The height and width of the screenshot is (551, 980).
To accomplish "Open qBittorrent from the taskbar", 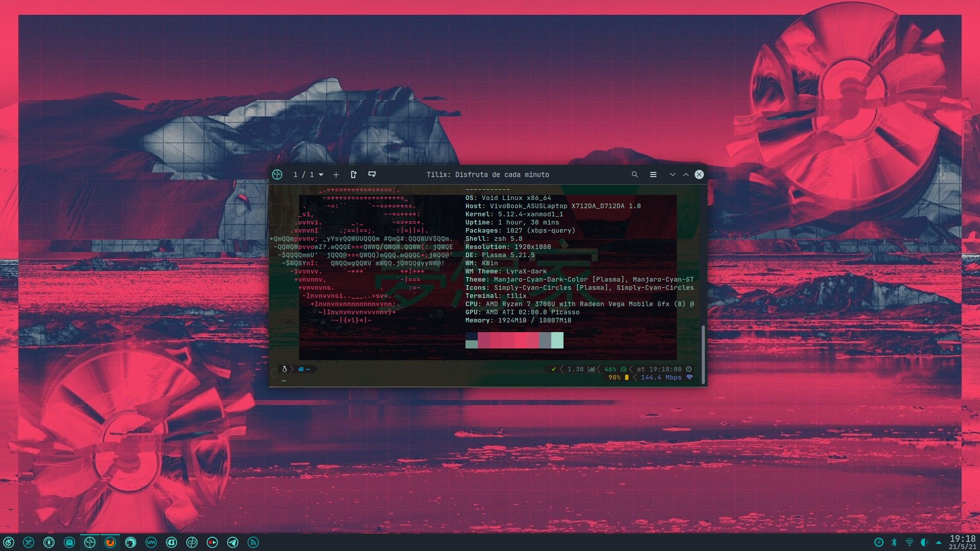I will (x=192, y=542).
